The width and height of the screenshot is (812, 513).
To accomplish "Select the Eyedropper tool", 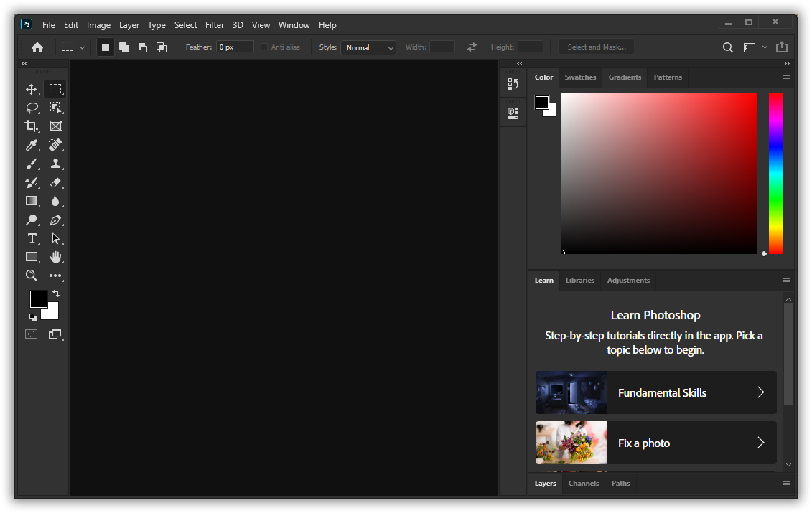I will 32,145.
